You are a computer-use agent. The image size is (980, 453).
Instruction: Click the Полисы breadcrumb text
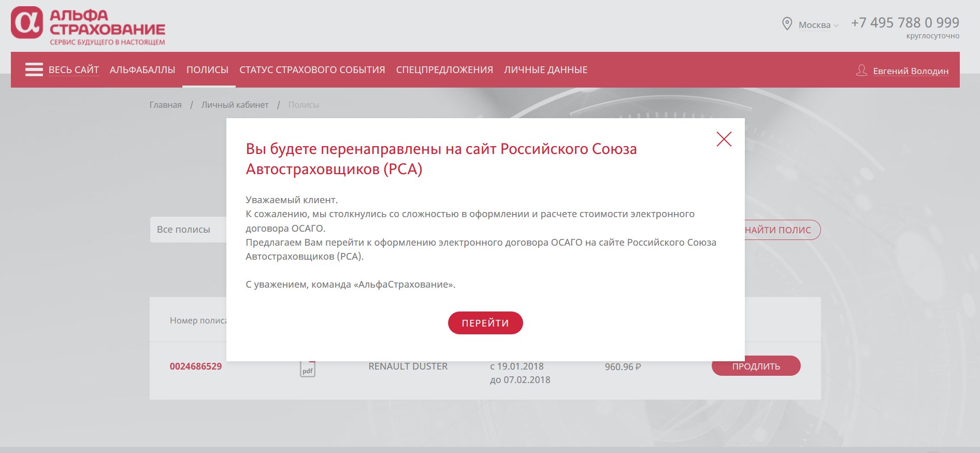pos(304,105)
